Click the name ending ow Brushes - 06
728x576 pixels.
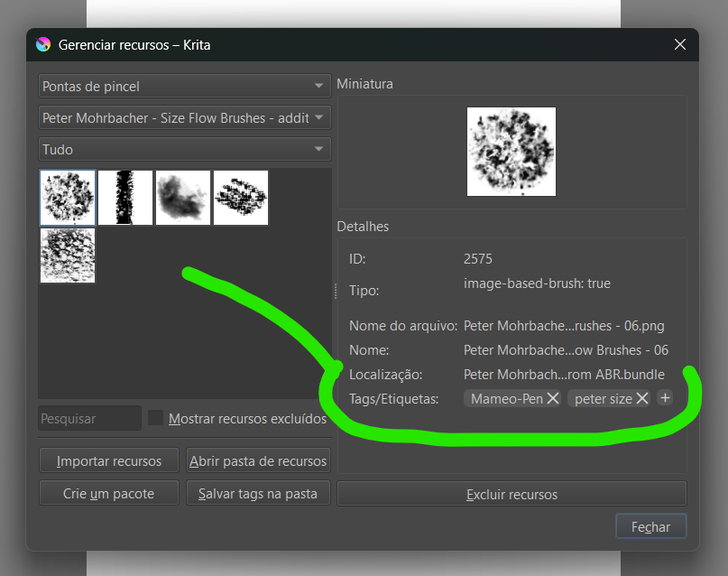[x=566, y=349]
